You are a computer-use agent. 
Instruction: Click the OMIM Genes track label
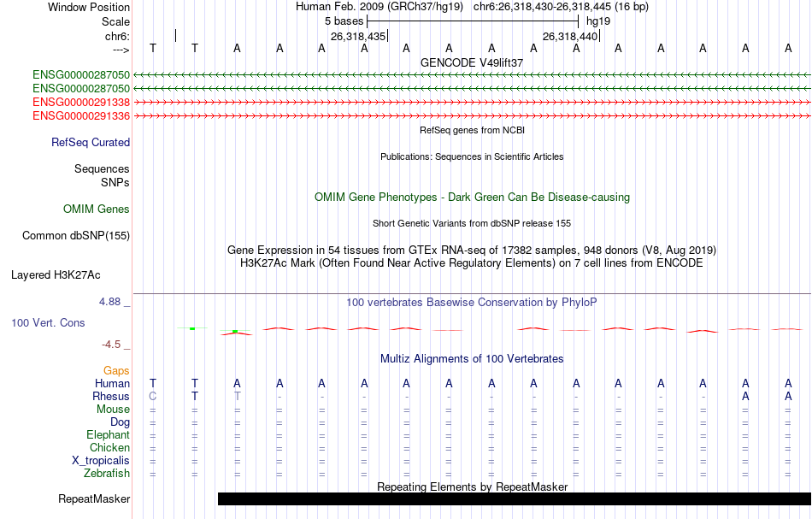coord(96,209)
